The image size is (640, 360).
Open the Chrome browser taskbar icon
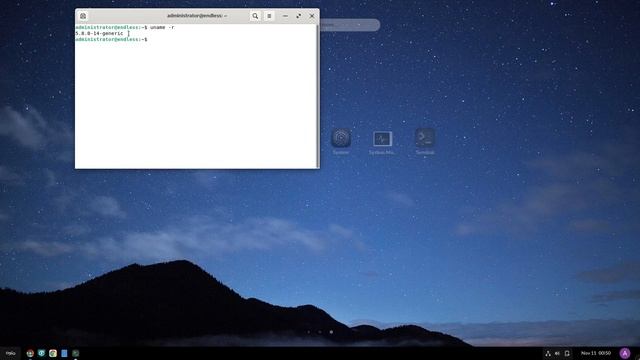point(30,353)
